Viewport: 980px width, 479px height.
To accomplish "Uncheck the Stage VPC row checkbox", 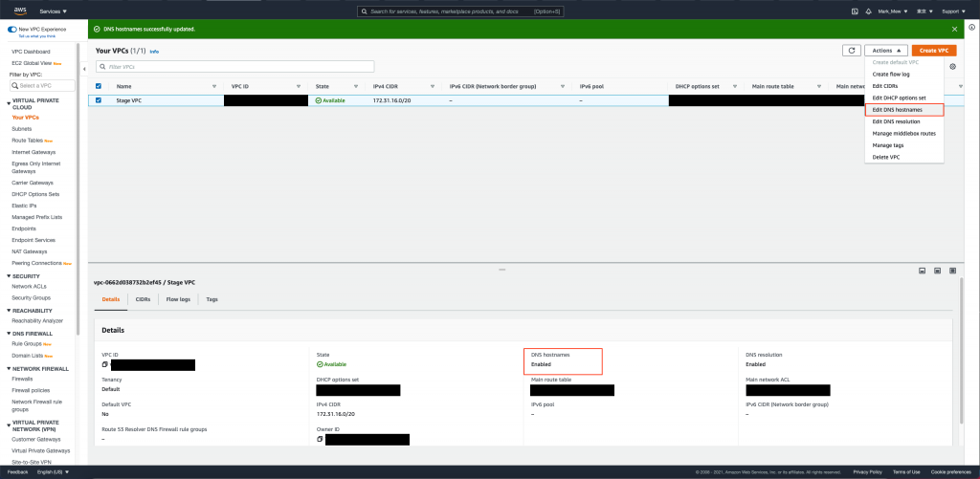I will pos(99,100).
